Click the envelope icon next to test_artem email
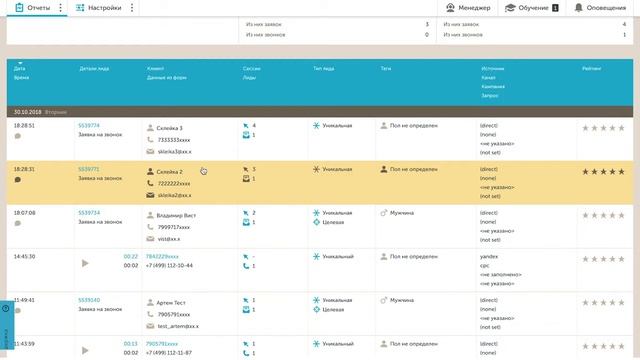Screen dimensions: 640x360 150,326
